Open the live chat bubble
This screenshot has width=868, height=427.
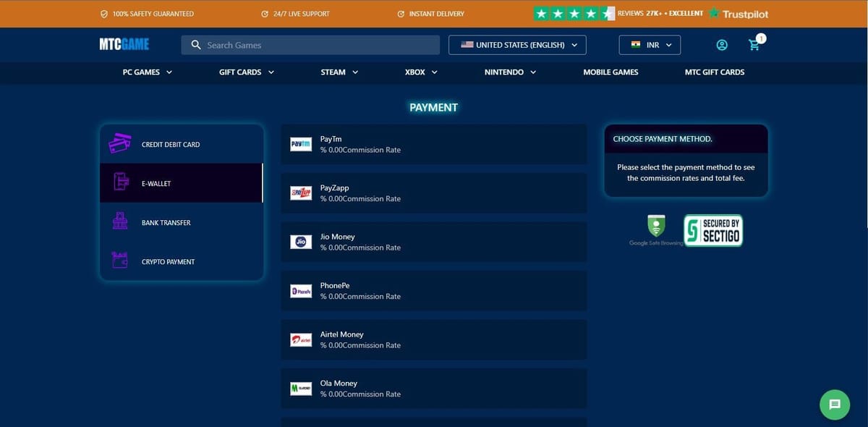point(834,404)
